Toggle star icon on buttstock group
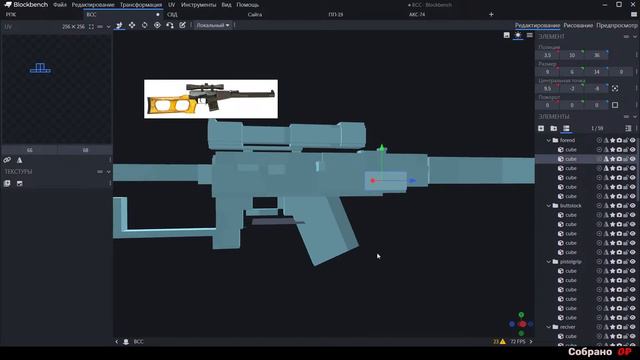 click(x=612, y=205)
